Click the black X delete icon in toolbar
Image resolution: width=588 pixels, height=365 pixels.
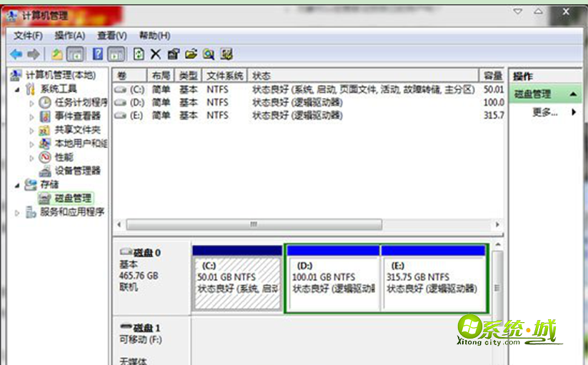pyautogui.click(x=155, y=54)
